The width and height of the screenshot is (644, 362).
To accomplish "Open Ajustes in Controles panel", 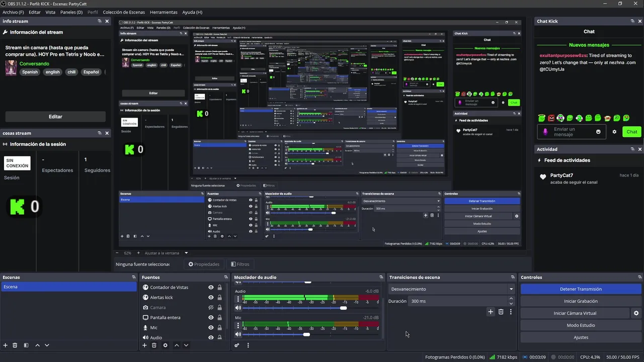I will click(581, 337).
